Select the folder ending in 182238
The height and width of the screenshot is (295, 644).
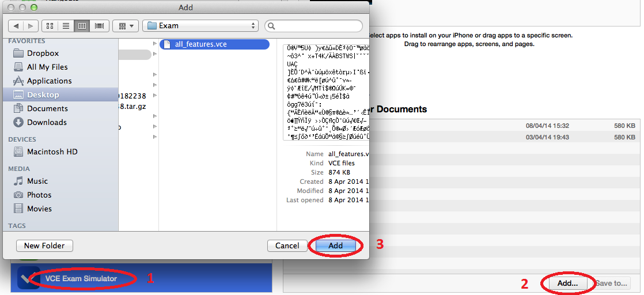[x=133, y=96]
